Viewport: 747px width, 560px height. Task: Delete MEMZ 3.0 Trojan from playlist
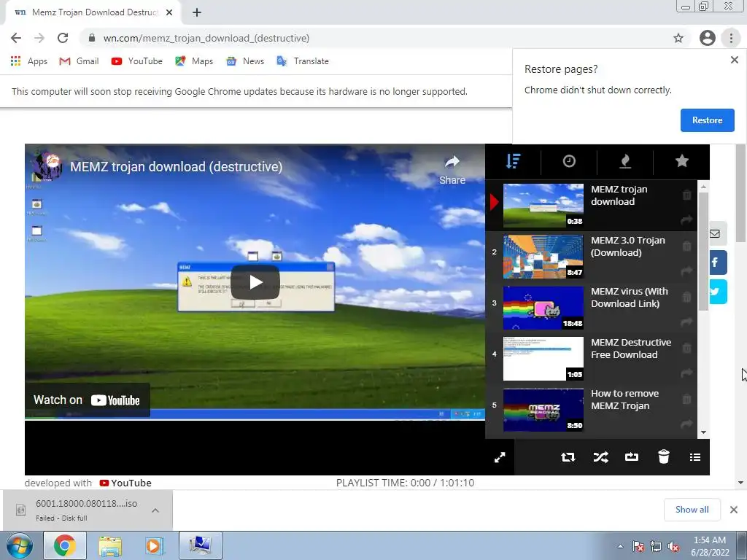pyautogui.click(x=686, y=246)
